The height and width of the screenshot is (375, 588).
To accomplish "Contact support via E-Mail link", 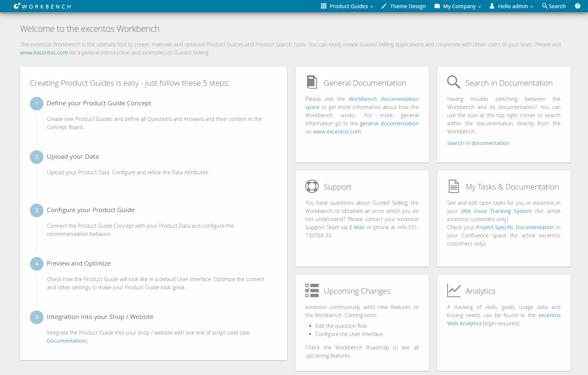I will 357,227.
